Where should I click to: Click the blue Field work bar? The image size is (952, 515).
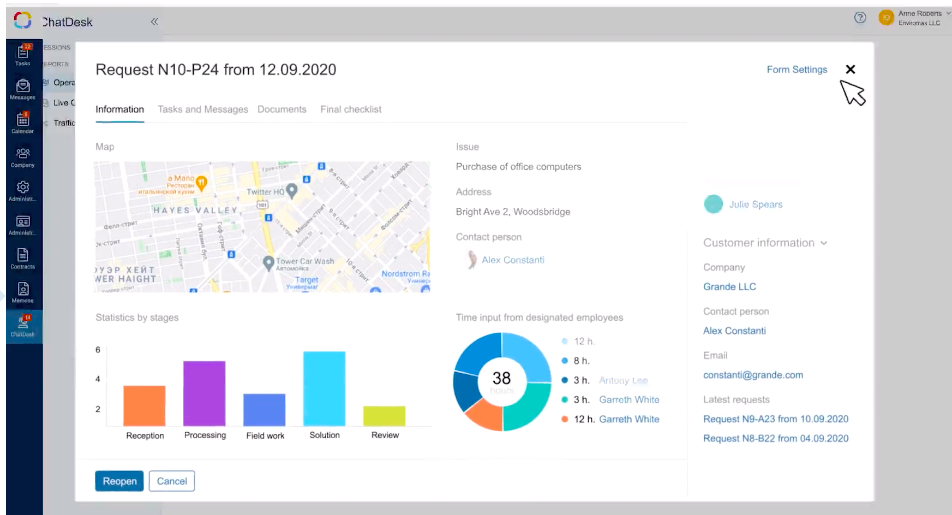coord(264,410)
